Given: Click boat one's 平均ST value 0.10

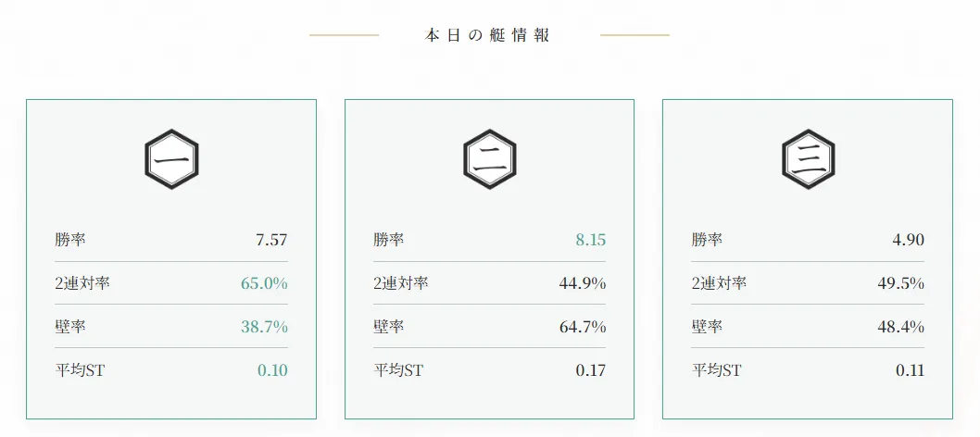Looking at the screenshot, I should point(272,370).
